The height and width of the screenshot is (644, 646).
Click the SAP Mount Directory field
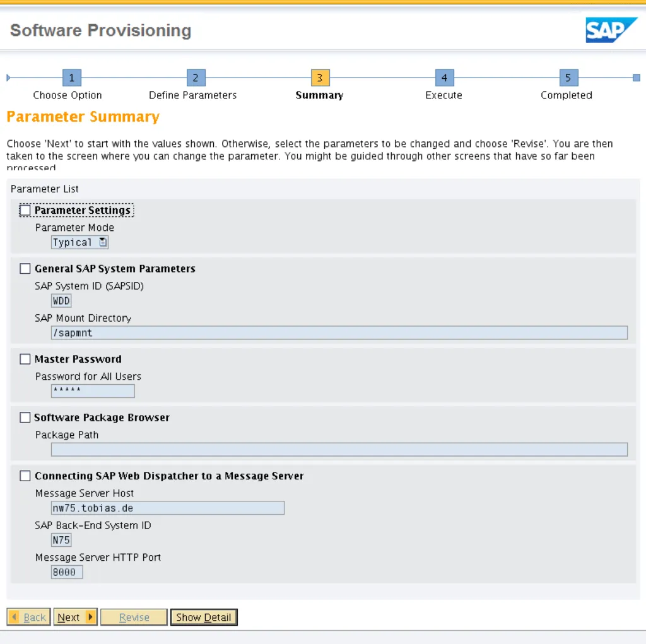339,333
